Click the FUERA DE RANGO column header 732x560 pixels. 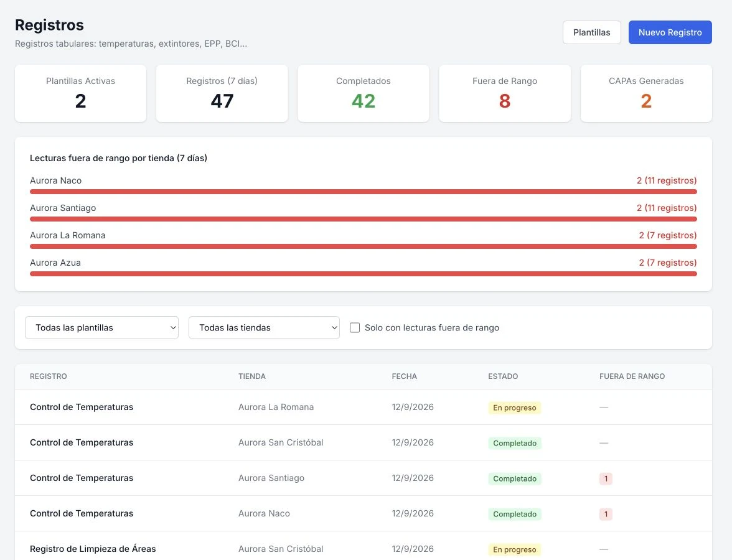click(x=632, y=376)
